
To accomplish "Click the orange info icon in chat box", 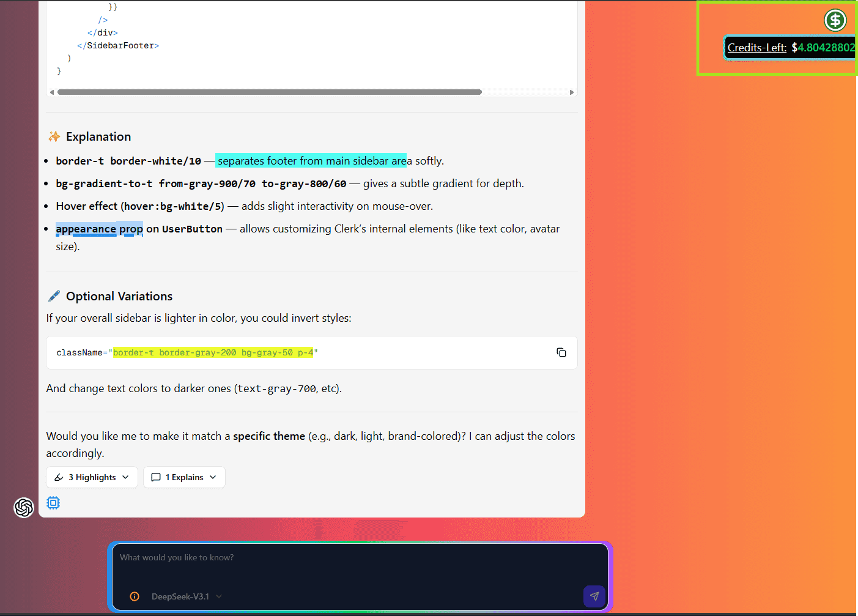I will [x=135, y=596].
